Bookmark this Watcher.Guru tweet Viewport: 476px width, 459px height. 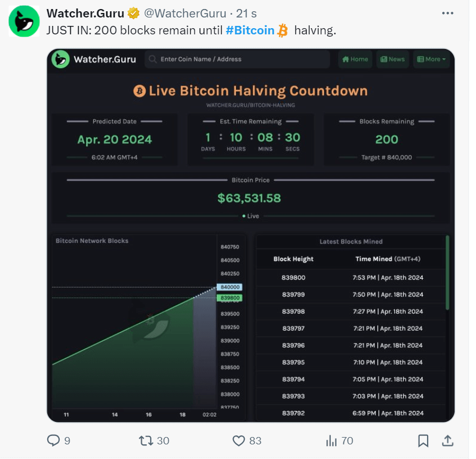(x=424, y=440)
